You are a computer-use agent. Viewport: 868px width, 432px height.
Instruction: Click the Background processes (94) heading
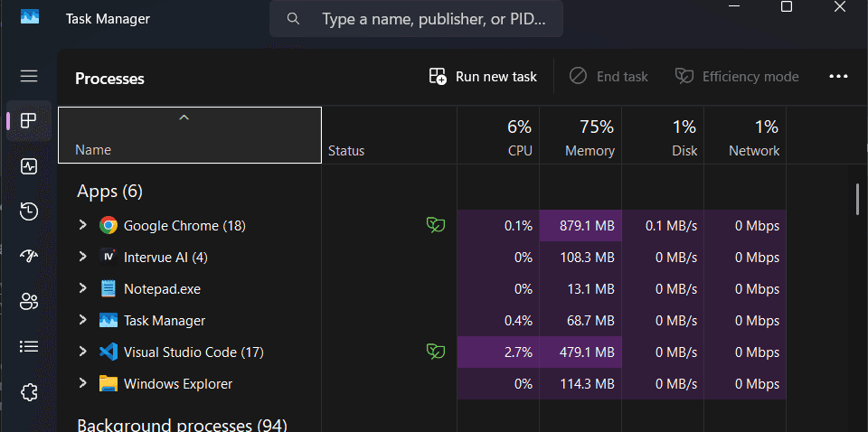(x=182, y=425)
